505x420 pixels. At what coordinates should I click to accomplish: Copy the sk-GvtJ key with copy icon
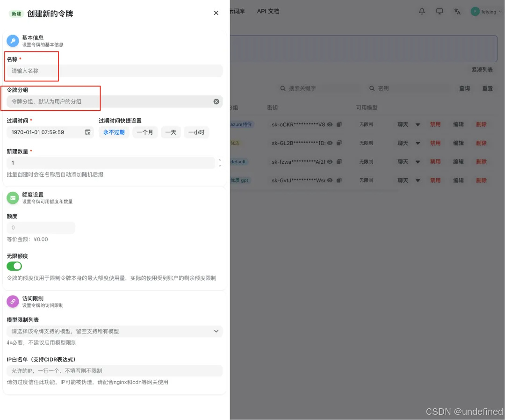pos(339,181)
